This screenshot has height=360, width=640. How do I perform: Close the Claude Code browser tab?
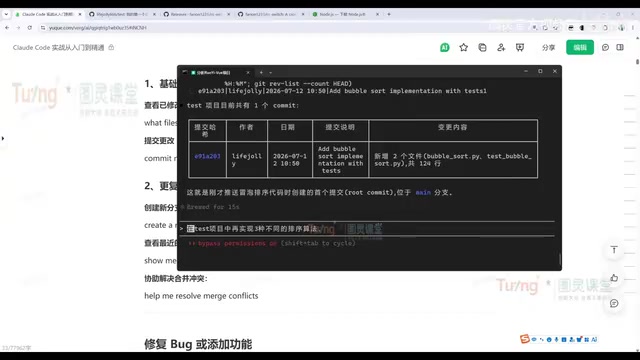click(80, 14)
